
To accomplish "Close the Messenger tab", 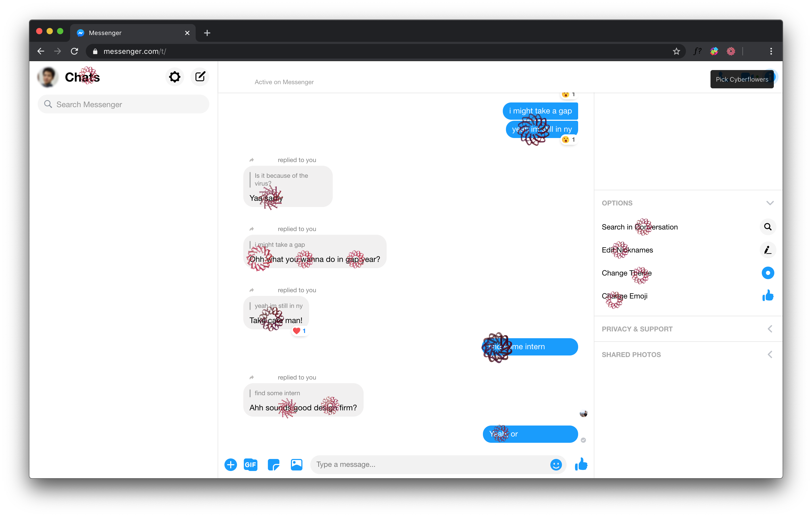I will tap(187, 33).
